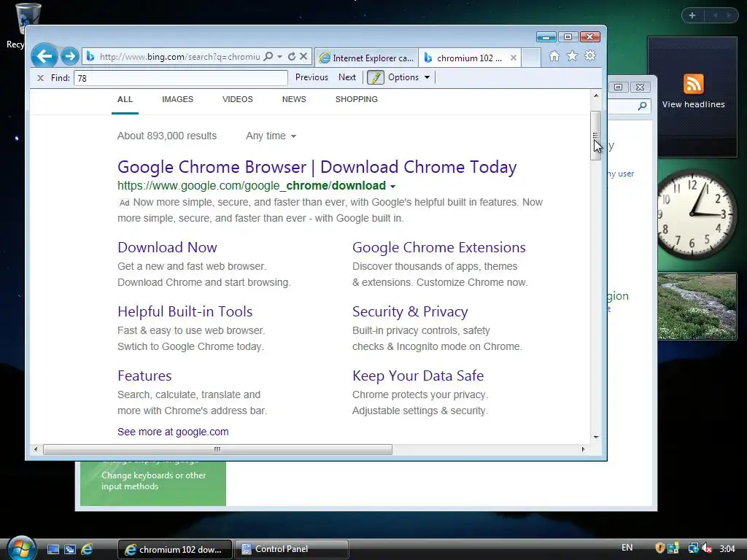Open the Home page icon
Image resolution: width=747 pixels, height=560 pixels.
554,56
